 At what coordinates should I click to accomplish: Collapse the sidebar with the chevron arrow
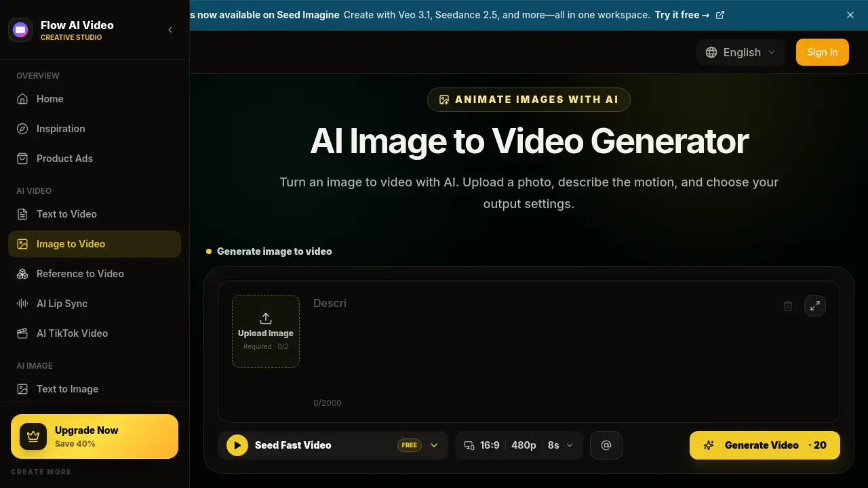tap(170, 30)
